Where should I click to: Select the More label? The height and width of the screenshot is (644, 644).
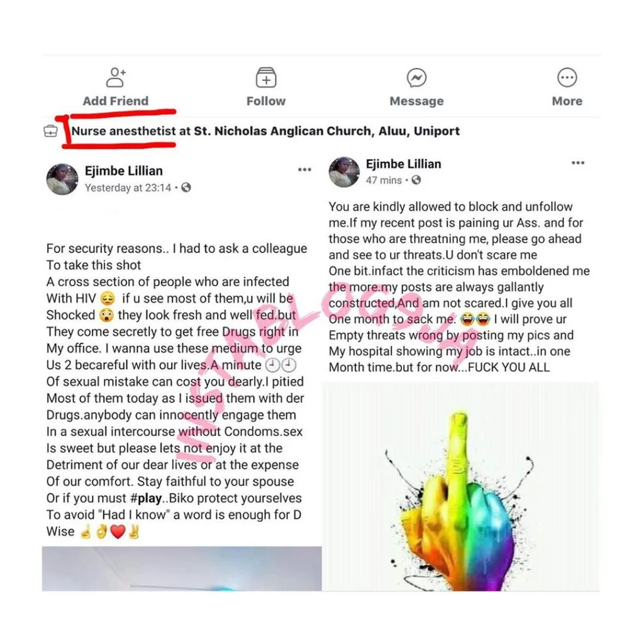567,101
